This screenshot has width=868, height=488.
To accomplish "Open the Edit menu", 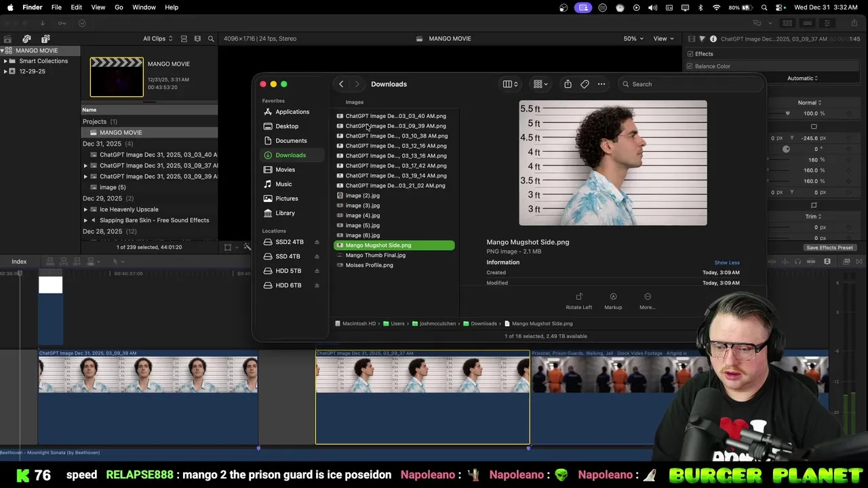I will coord(77,7).
